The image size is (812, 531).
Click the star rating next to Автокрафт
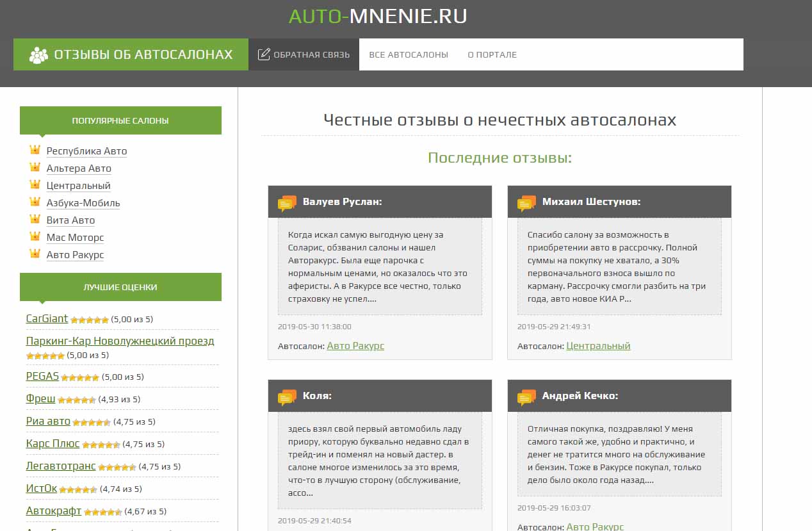103,512
